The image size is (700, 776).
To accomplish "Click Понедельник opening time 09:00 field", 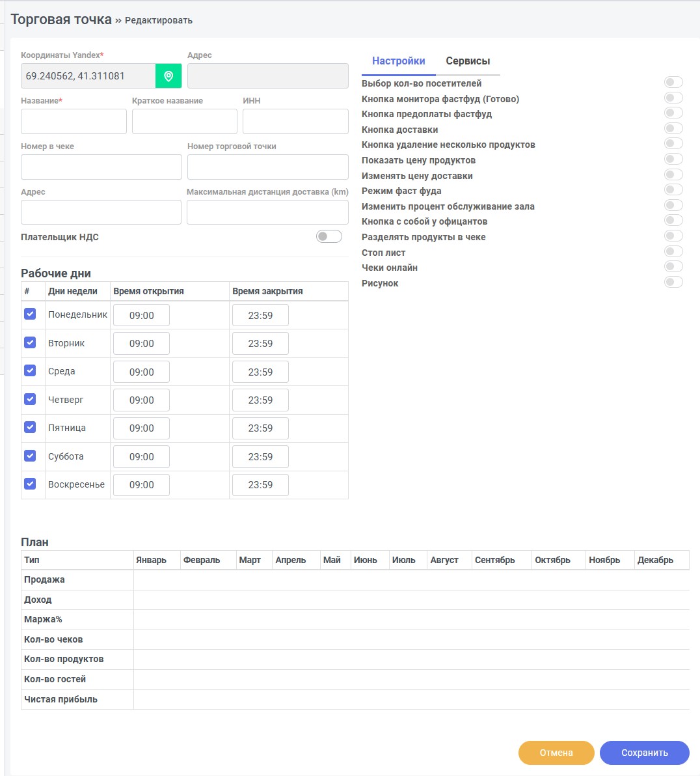I will [x=141, y=315].
